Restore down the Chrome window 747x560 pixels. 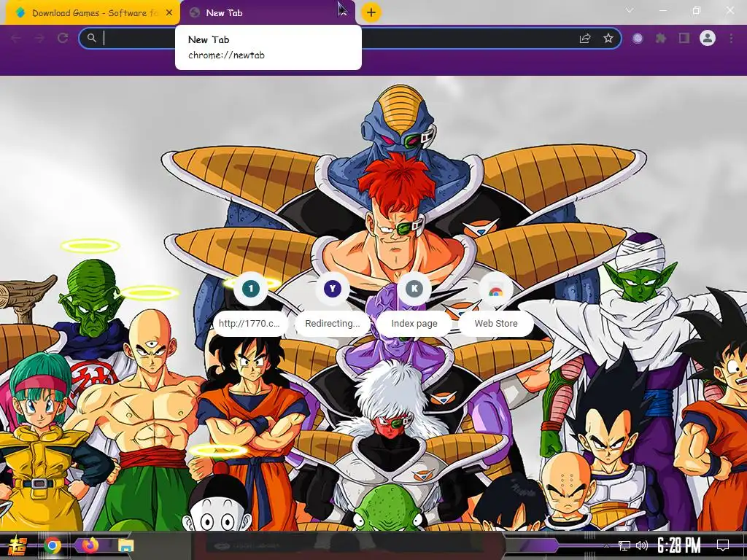click(697, 10)
